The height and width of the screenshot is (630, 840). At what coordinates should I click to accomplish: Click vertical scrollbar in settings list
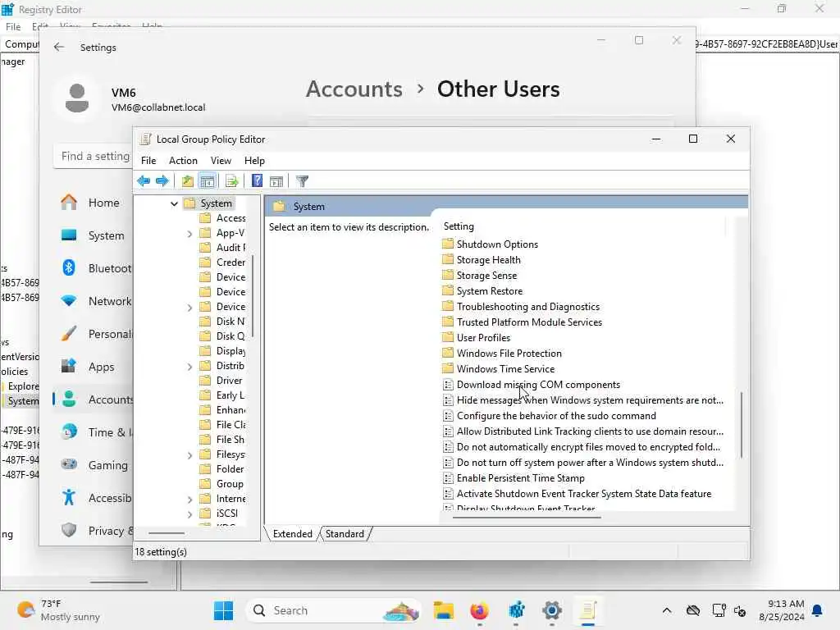click(x=742, y=425)
